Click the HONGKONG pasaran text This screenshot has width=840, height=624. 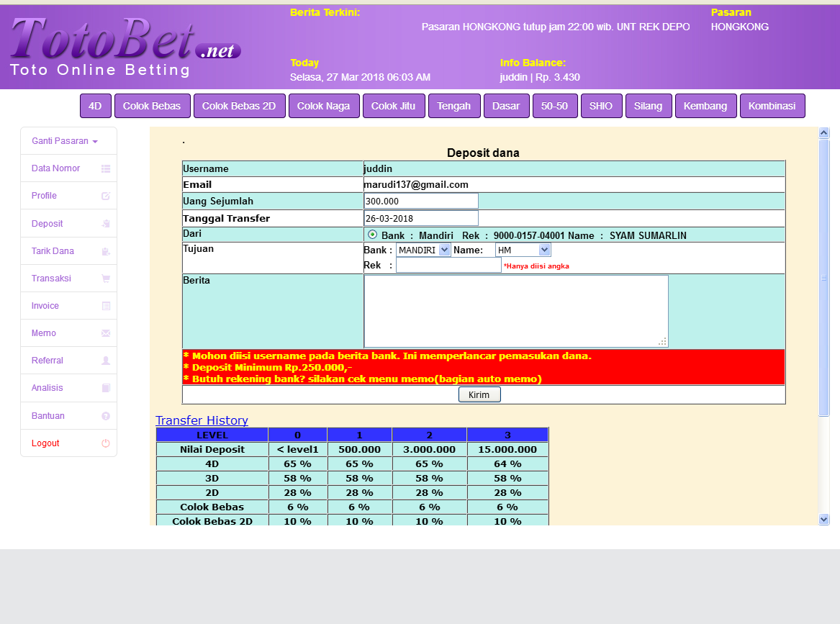tap(740, 27)
